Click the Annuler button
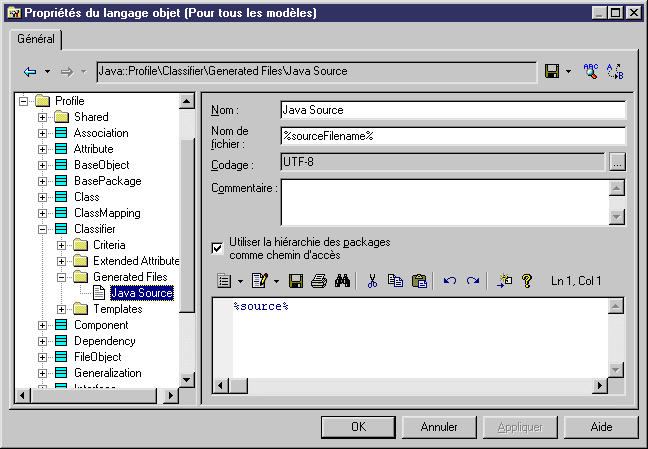 (x=439, y=427)
